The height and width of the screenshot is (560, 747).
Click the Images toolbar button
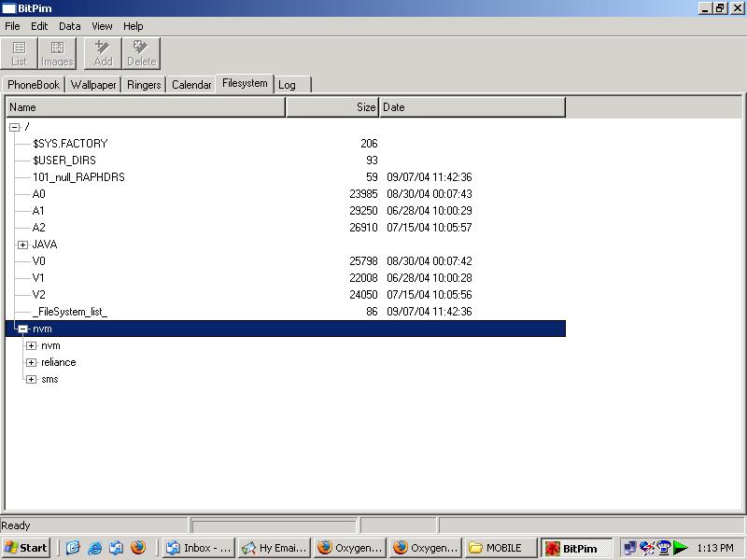click(57, 53)
